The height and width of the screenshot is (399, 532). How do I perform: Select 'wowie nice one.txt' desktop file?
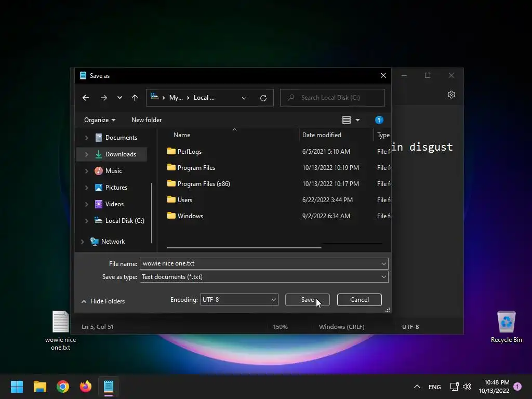(60, 330)
